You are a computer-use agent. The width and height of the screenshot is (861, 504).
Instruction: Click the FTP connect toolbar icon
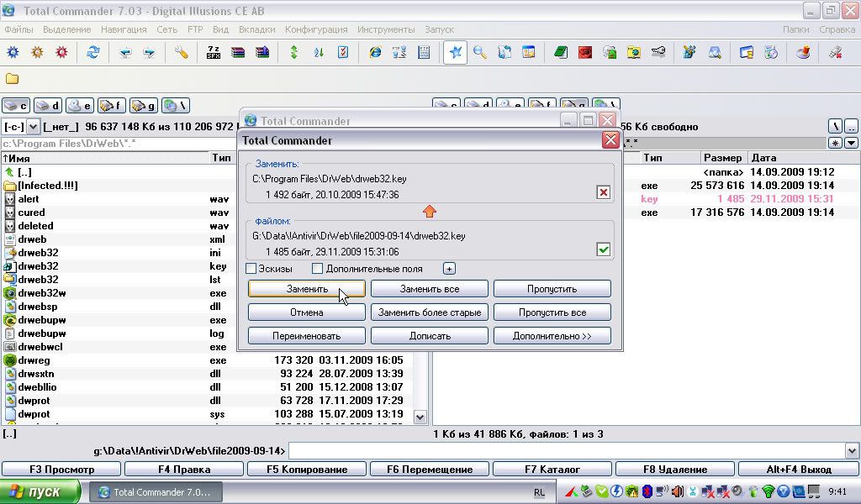point(399,53)
